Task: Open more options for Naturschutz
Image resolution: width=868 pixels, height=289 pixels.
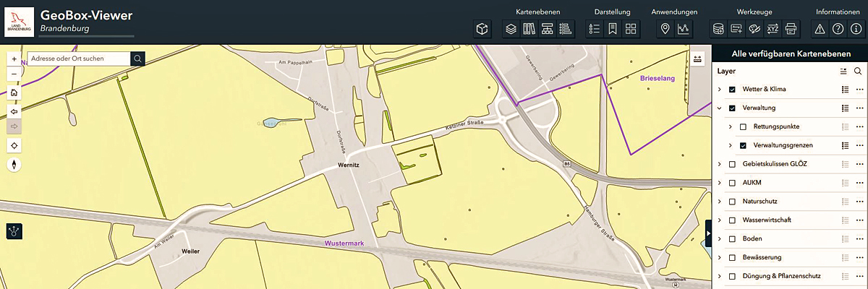Action: (x=859, y=202)
